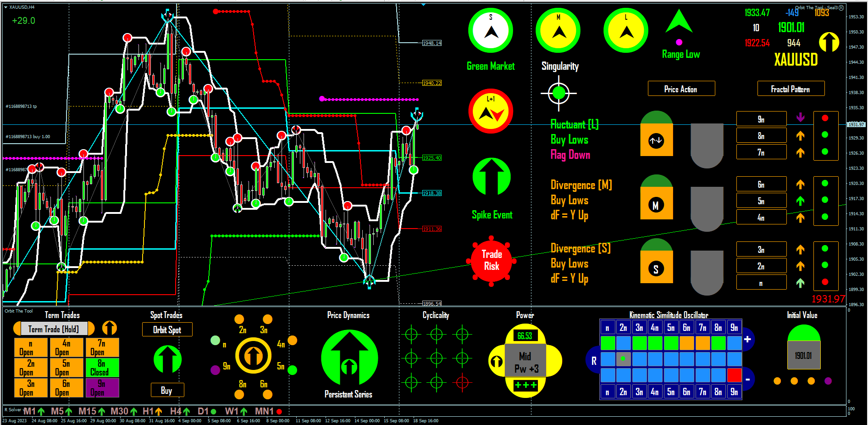Click the Buy button

pyautogui.click(x=167, y=390)
